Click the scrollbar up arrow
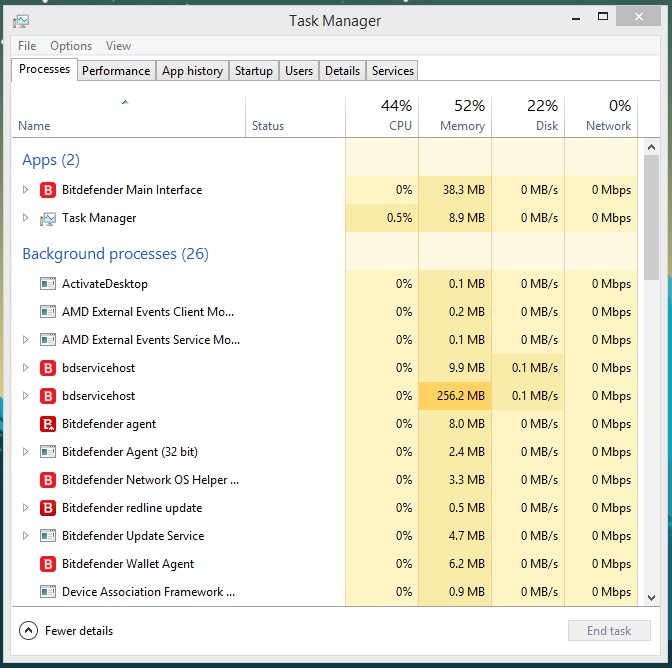672x668 pixels. 651,147
